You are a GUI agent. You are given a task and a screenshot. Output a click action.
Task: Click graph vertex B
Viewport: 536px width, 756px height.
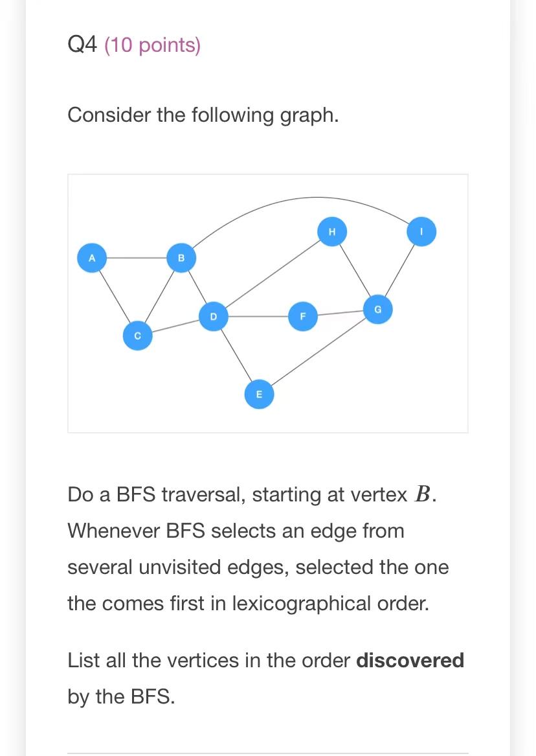tap(181, 258)
